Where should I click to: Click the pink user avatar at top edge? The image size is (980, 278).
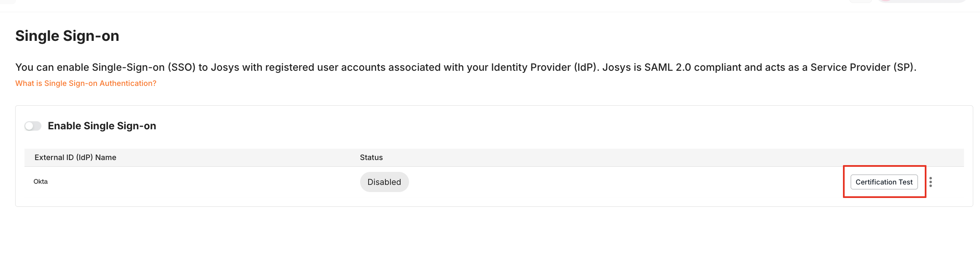coord(886,0)
